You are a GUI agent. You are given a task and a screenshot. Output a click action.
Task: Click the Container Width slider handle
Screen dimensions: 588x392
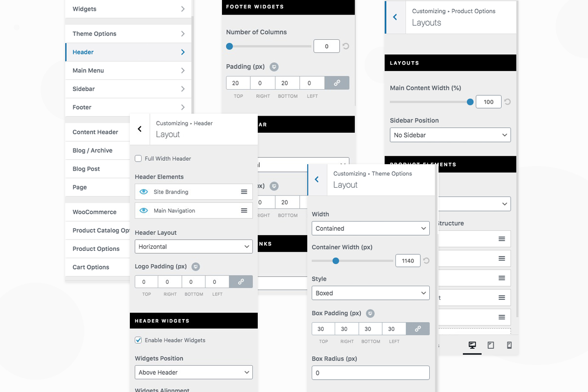coord(336,261)
